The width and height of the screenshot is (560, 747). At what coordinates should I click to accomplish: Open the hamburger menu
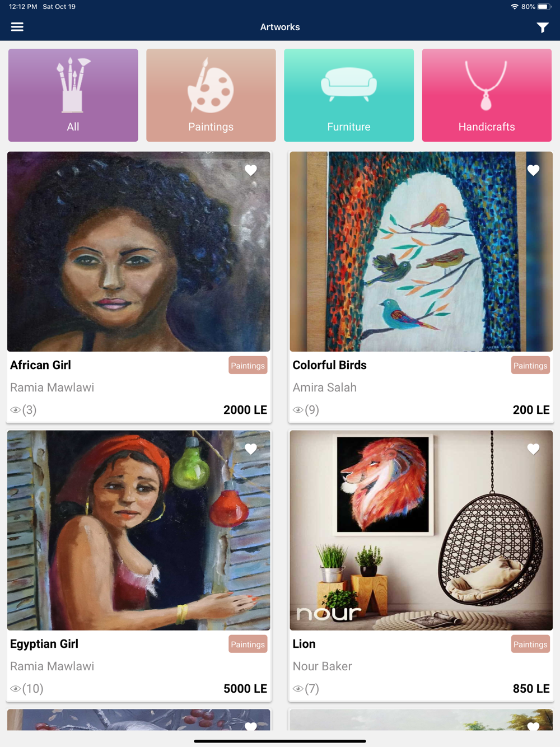tap(17, 27)
